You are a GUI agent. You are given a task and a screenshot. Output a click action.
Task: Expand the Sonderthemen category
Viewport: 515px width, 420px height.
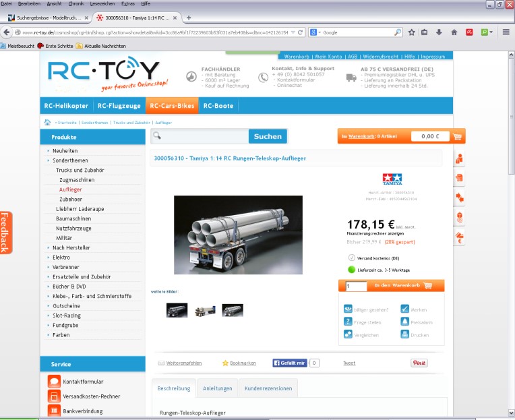coord(70,160)
